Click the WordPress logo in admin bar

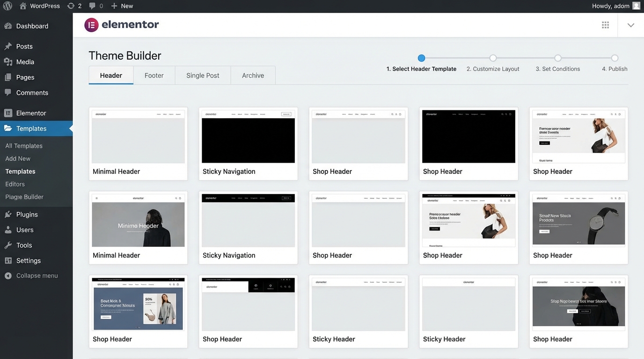coord(7,6)
